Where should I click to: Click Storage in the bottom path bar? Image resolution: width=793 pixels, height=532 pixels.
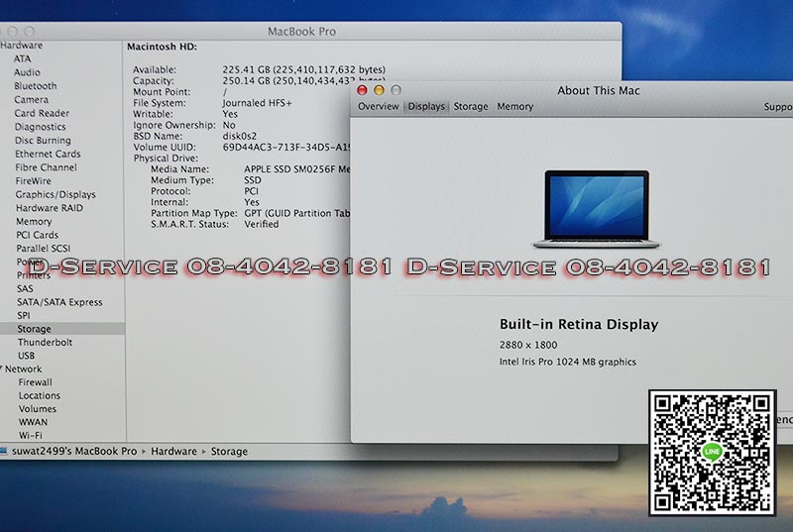point(229,451)
